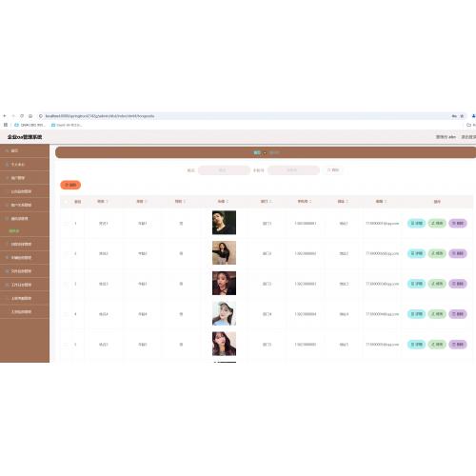Click the purple delete button in third row
The image size is (476, 476).
tap(458, 284)
